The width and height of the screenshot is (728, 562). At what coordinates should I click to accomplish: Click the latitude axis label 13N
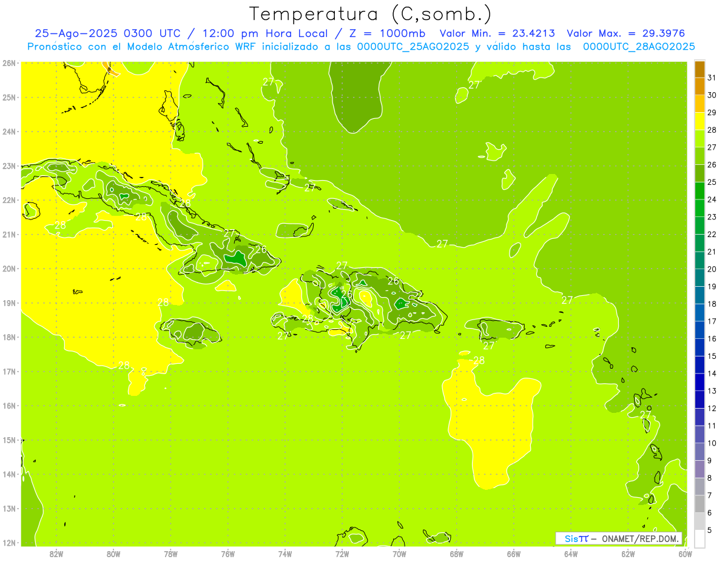click(8, 508)
